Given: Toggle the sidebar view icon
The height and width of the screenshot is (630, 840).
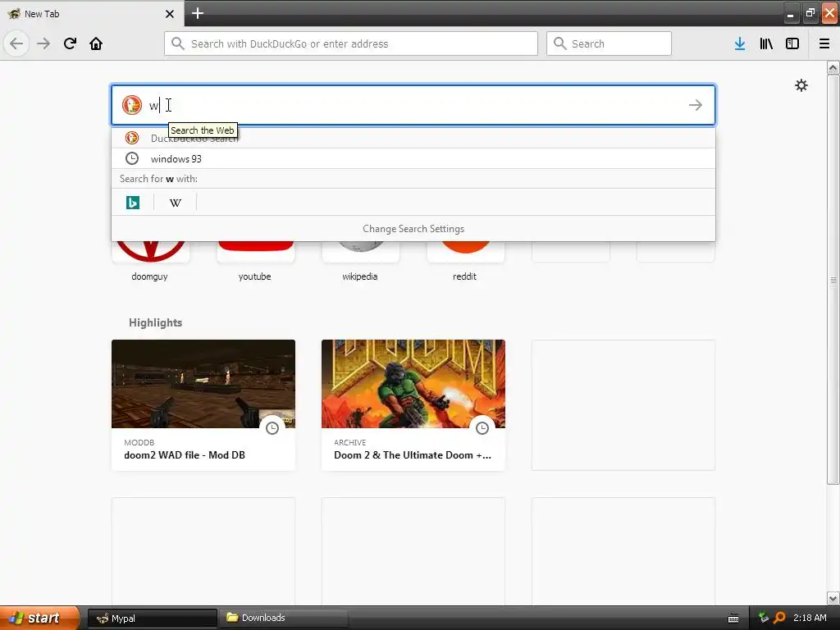Looking at the screenshot, I should coord(792,44).
